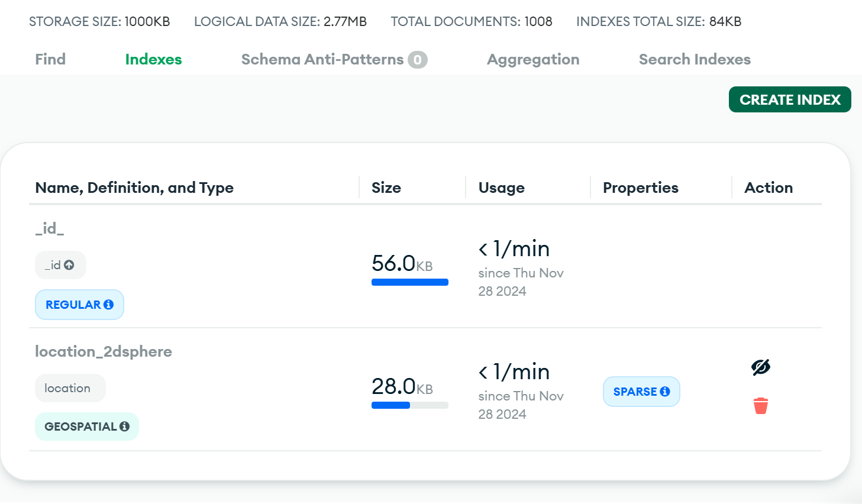Click the info icon on SPARSE badge

[x=665, y=392]
